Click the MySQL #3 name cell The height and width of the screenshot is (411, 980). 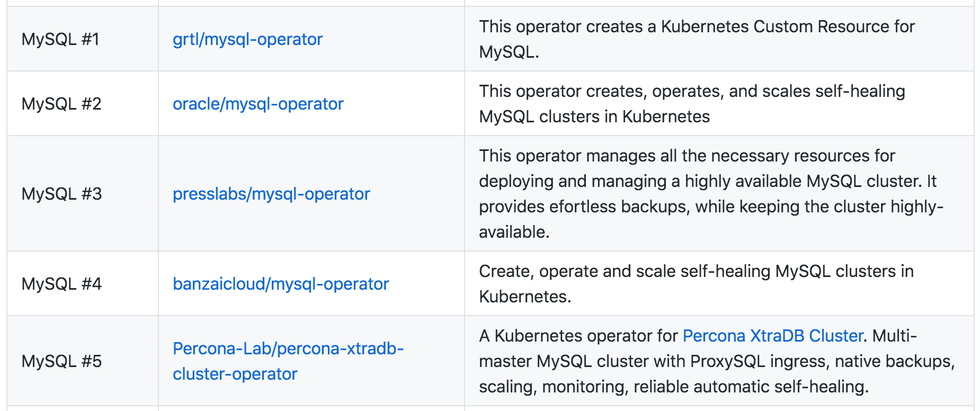pyautogui.click(x=83, y=194)
